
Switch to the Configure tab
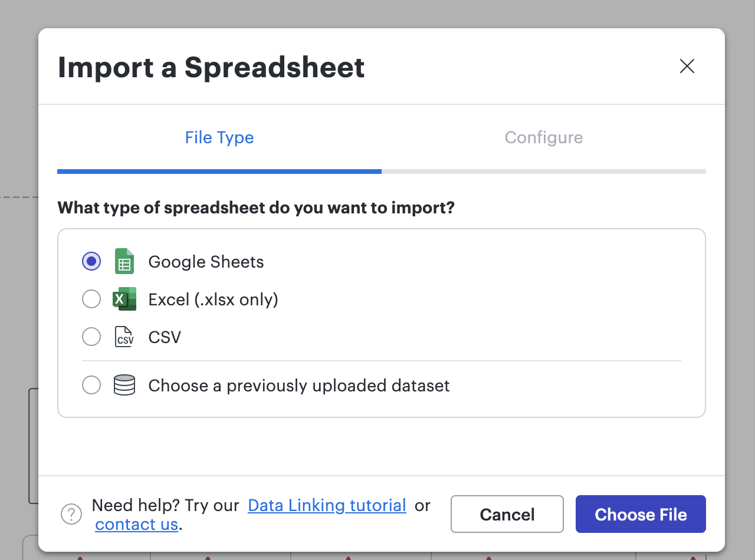click(543, 137)
